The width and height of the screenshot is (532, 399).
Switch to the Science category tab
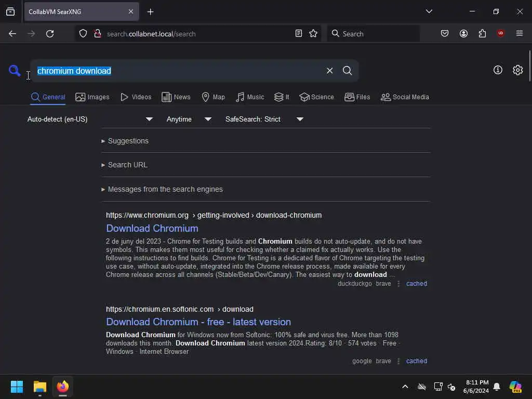pyautogui.click(x=316, y=97)
